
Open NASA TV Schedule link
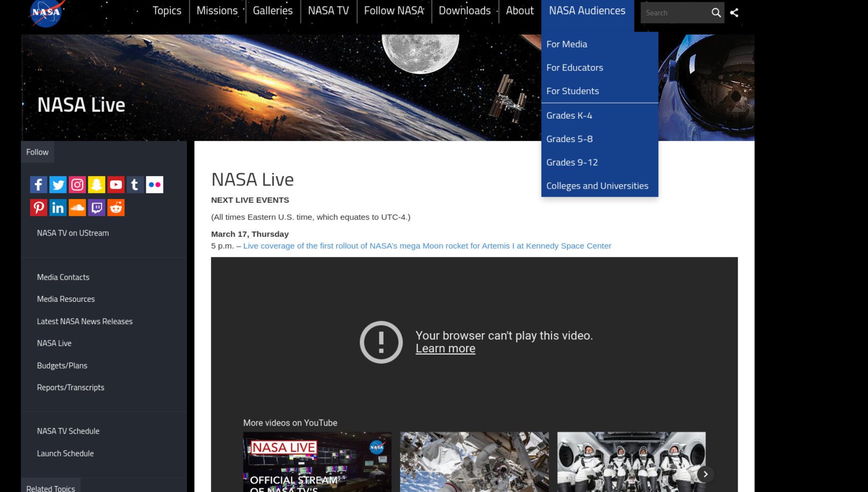(68, 431)
